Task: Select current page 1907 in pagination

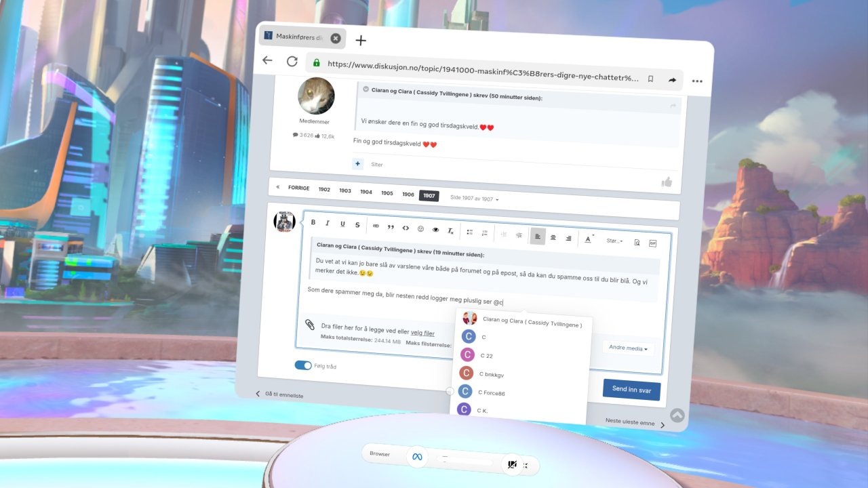Action: (x=429, y=196)
